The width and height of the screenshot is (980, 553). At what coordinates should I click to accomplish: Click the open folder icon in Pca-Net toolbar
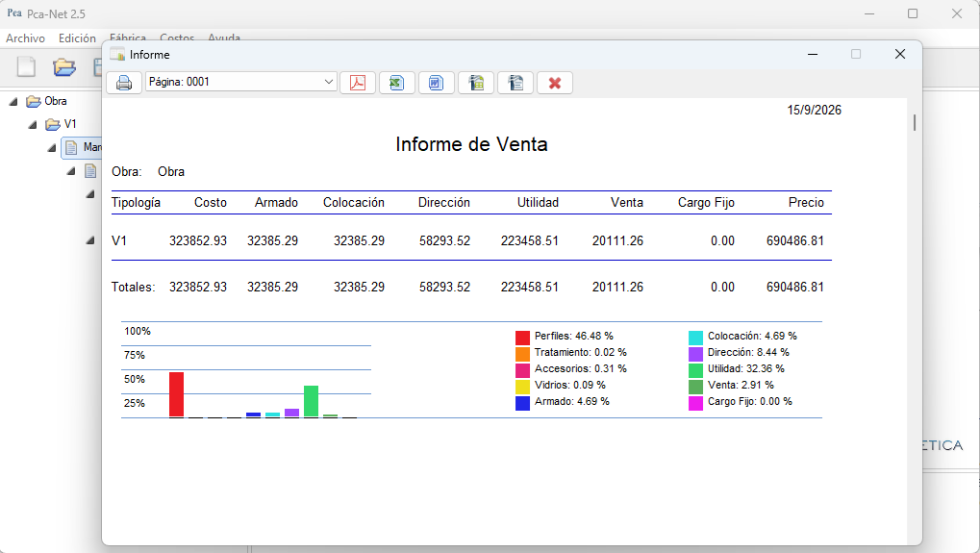63,67
